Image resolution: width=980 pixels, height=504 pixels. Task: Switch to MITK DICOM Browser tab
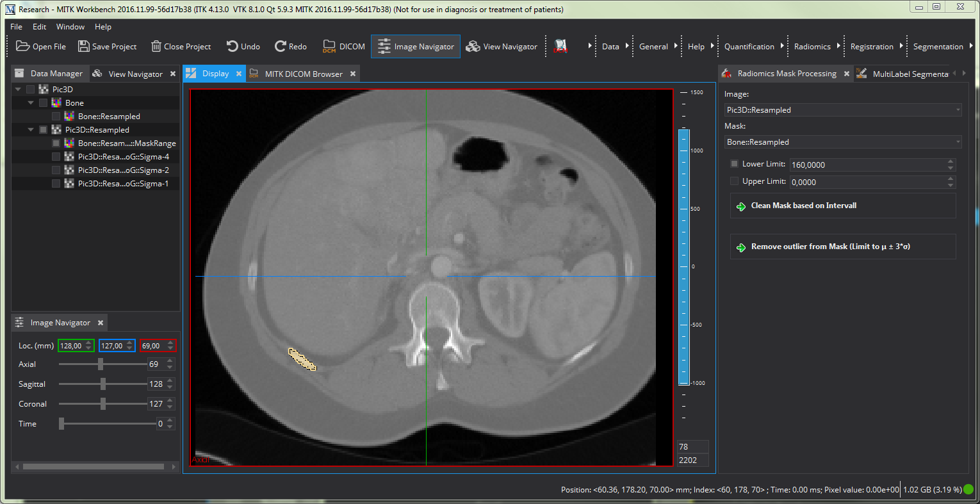(x=304, y=74)
